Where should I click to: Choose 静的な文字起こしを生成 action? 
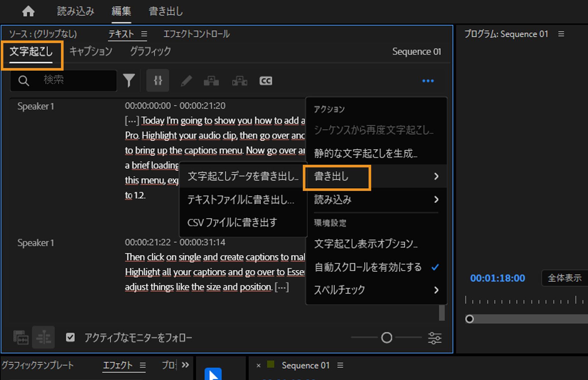pyautogui.click(x=365, y=154)
